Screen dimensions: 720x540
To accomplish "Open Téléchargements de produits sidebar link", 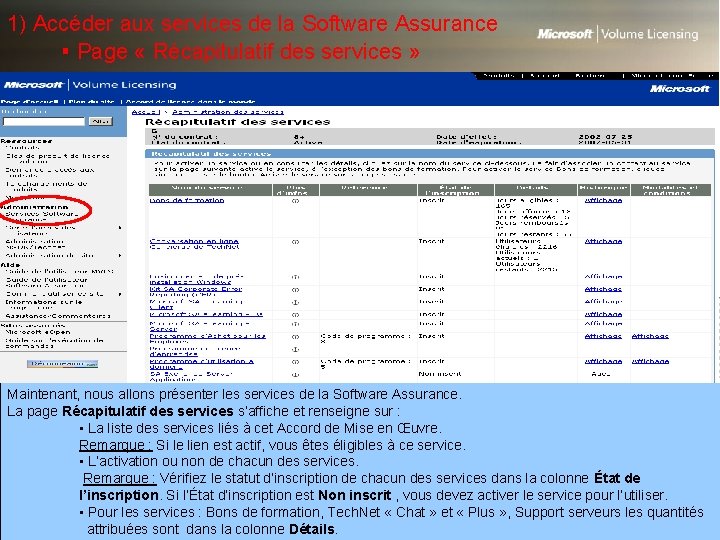I will pos(46,186).
